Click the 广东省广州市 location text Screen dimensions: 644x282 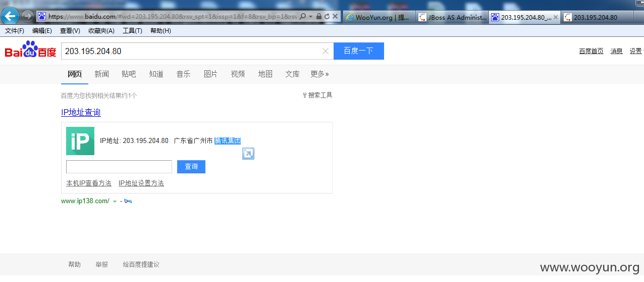193,140
